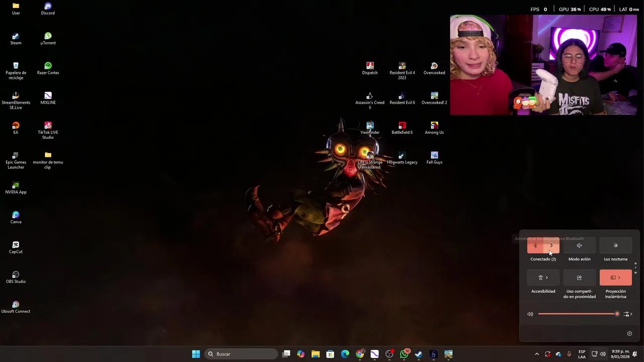Select sound output device button
644x362 pixels.
click(x=627, y=314)
